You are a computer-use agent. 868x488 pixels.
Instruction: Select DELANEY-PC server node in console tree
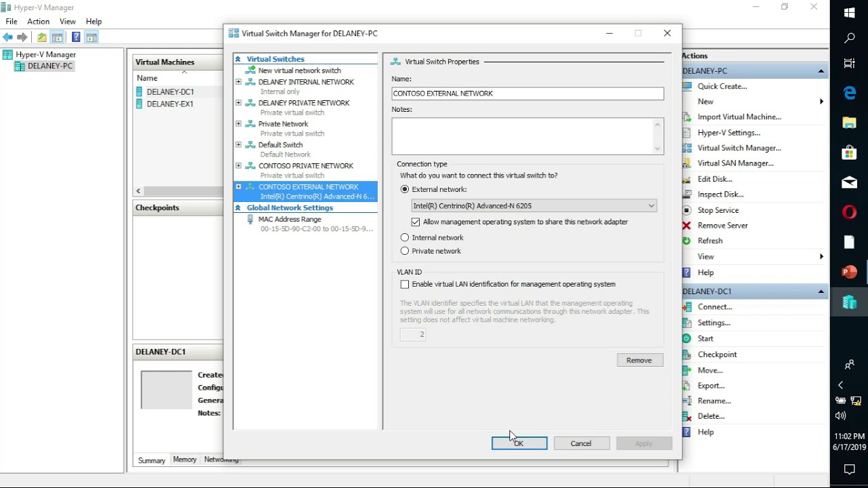pos(50,66)
